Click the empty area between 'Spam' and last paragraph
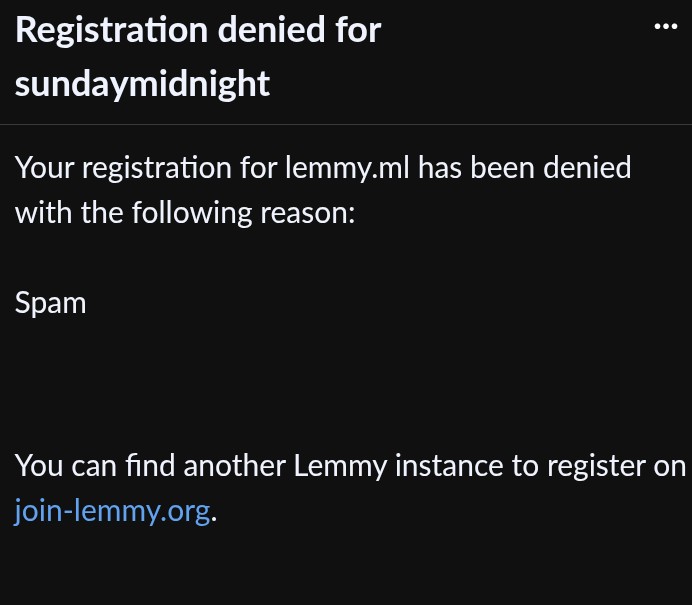 coord(346,384)
